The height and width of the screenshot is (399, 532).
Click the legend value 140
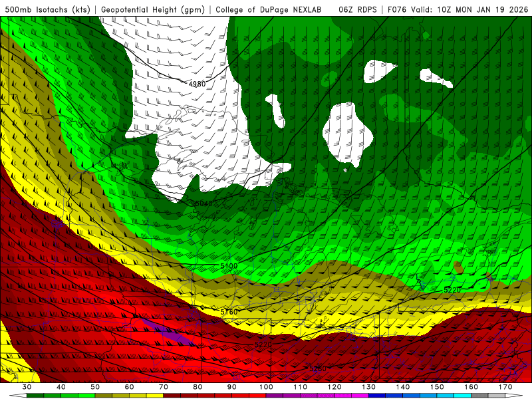(403, 387)
